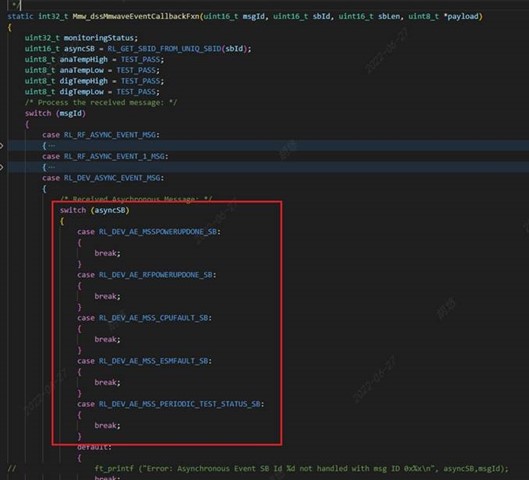Viewport: 529px width, 480px height.
Task: Click the sbLen parameter in the signature
Action: [389, 16]
